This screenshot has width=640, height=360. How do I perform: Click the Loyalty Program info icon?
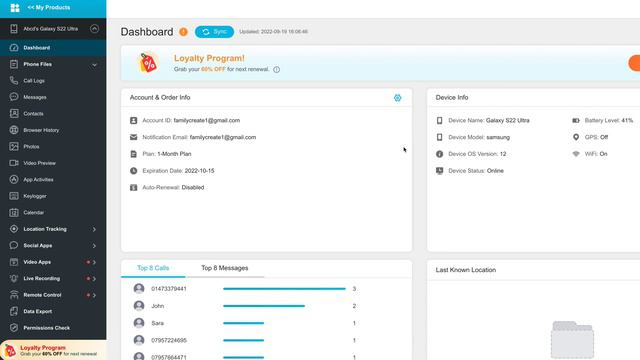276,69
